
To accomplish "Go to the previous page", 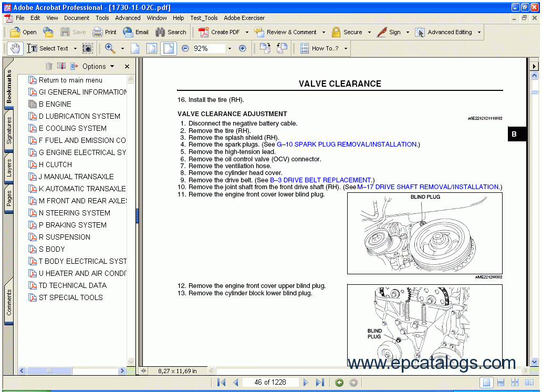I will coord(236,383).
